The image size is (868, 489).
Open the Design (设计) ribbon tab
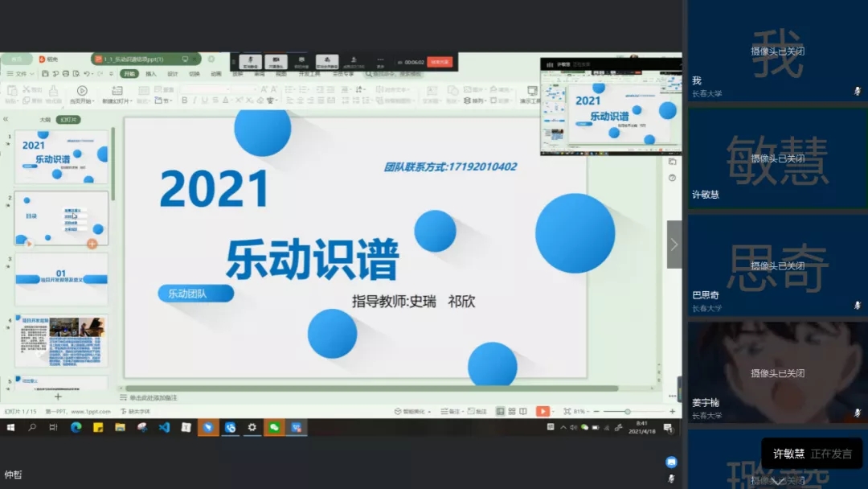(173, 74)
